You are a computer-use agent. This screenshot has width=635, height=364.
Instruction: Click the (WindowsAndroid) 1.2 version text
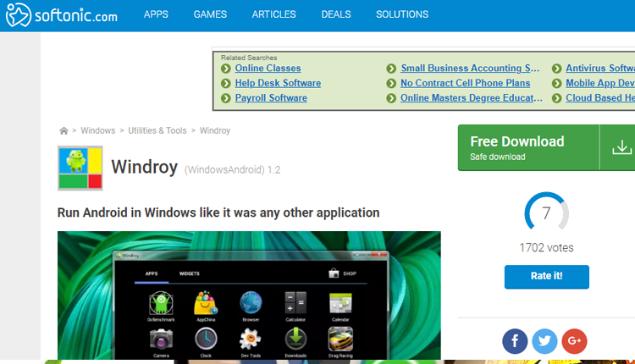point(233,170)
